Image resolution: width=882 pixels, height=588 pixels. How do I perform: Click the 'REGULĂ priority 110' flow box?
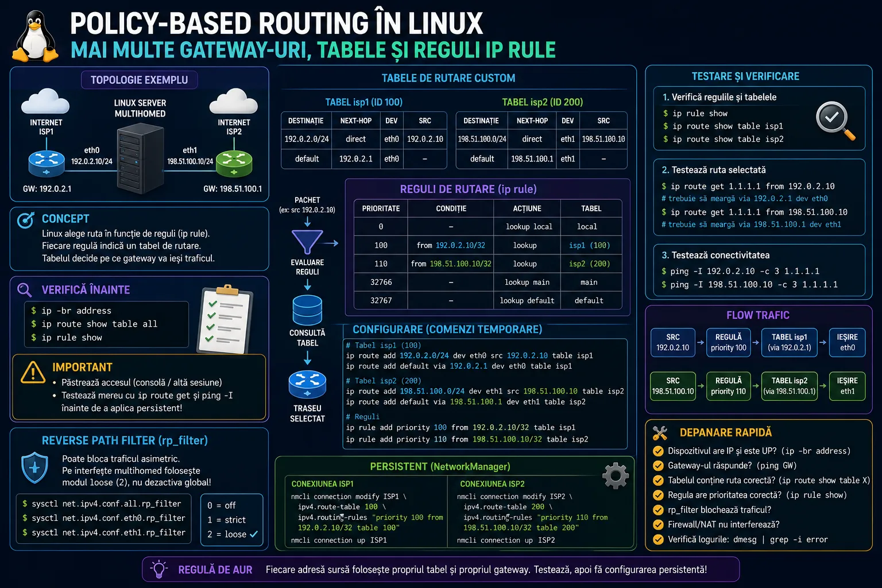pyautogui.click(x=728, y=386)
